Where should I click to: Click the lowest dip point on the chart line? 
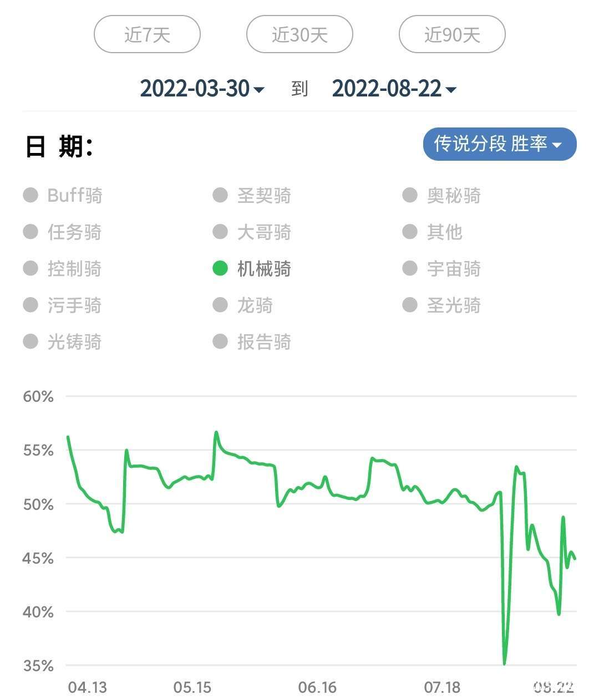tap(504, 662)
